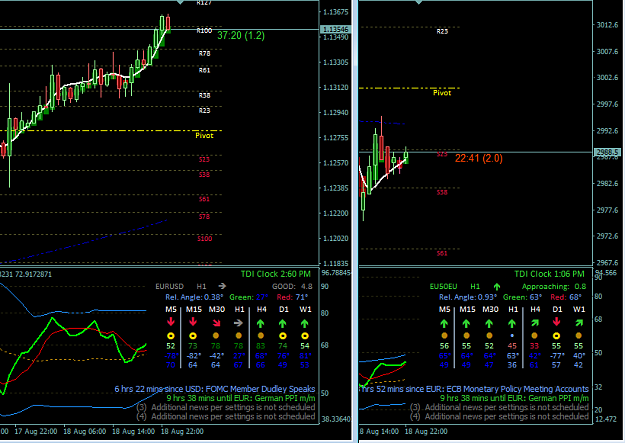Click the FOMC Member Dudley Speaks news line
The image size is (625, 443).
(215, 389)
